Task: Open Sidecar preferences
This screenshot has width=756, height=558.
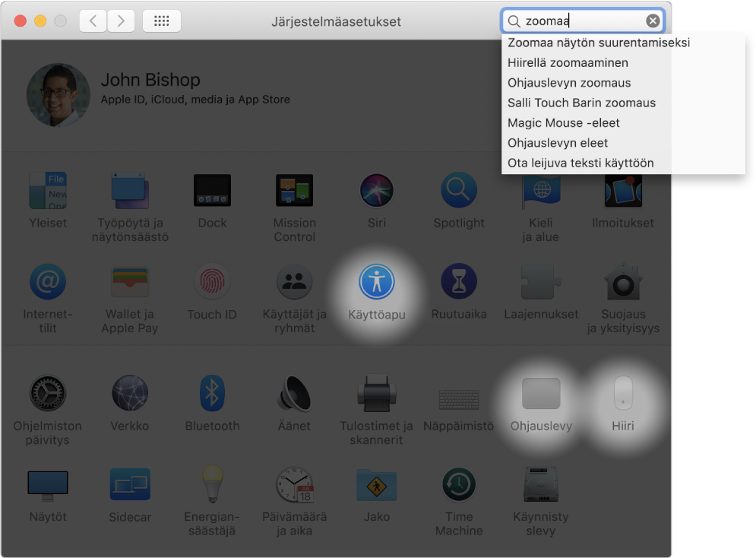Action: (130, 484)
